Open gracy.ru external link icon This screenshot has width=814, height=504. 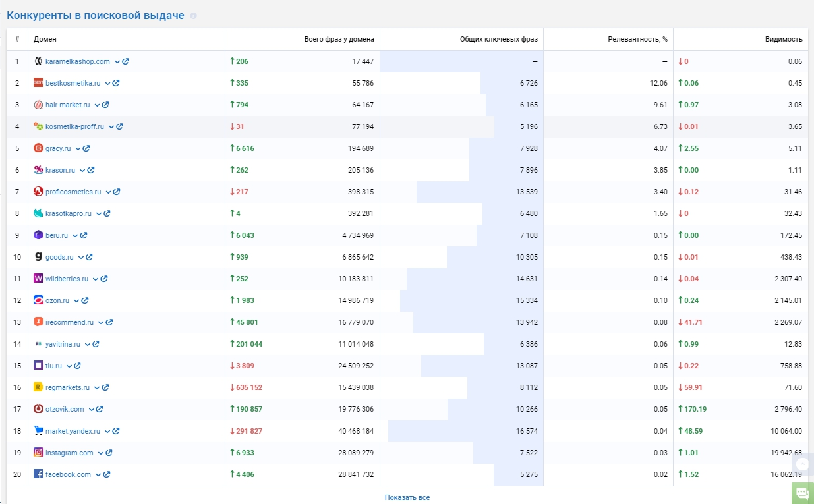click(86, 148)
